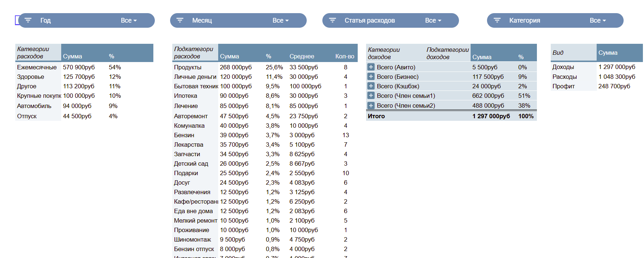Viewport: 644px width, 258px height.
Task: Click the Кол-во column header
Action: [345, 56]
